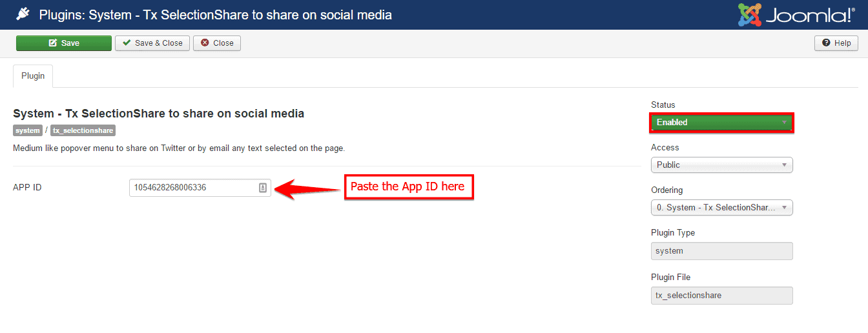
Task: Click the red arrow pointing at APP ID
Action: 307,188
